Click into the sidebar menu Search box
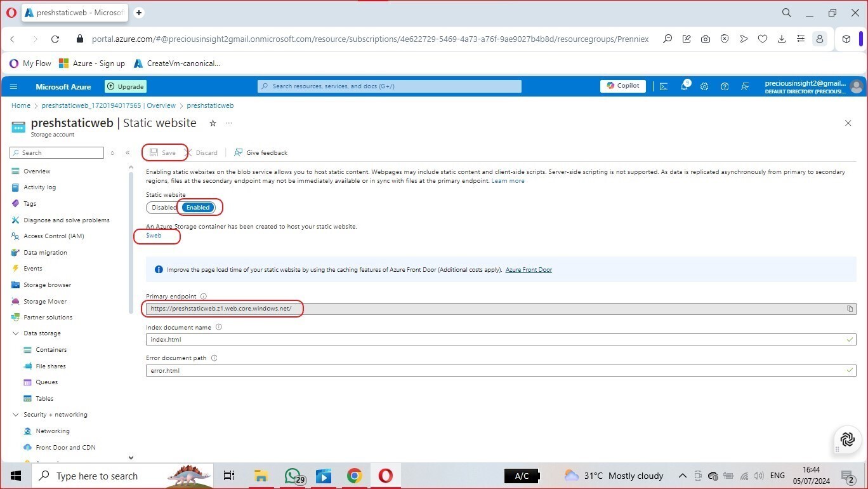 (57, 152)
